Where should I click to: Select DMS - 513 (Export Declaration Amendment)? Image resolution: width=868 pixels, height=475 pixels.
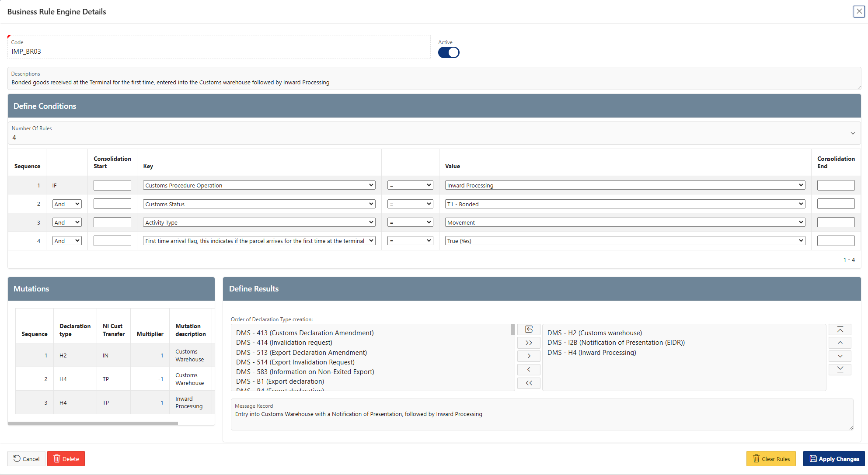tap(301, 353)
